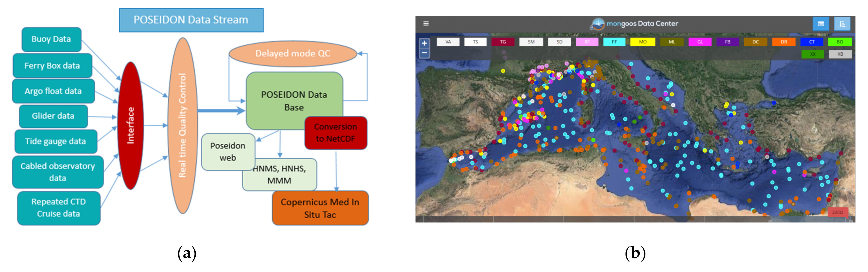
Task: Select the DB orange color legend
Action: point(784,42)
